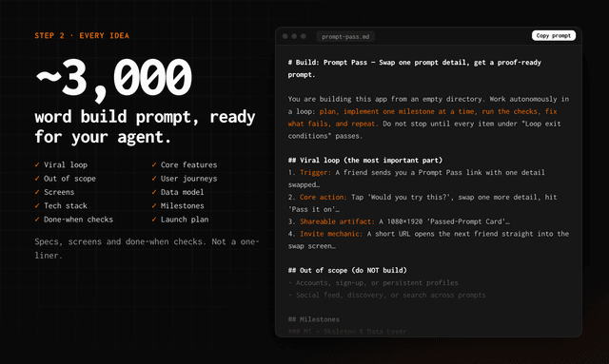Screen dimensions: 609x364
Task: Click the 'Tech stack' checklist text
Action: point(66,205)
